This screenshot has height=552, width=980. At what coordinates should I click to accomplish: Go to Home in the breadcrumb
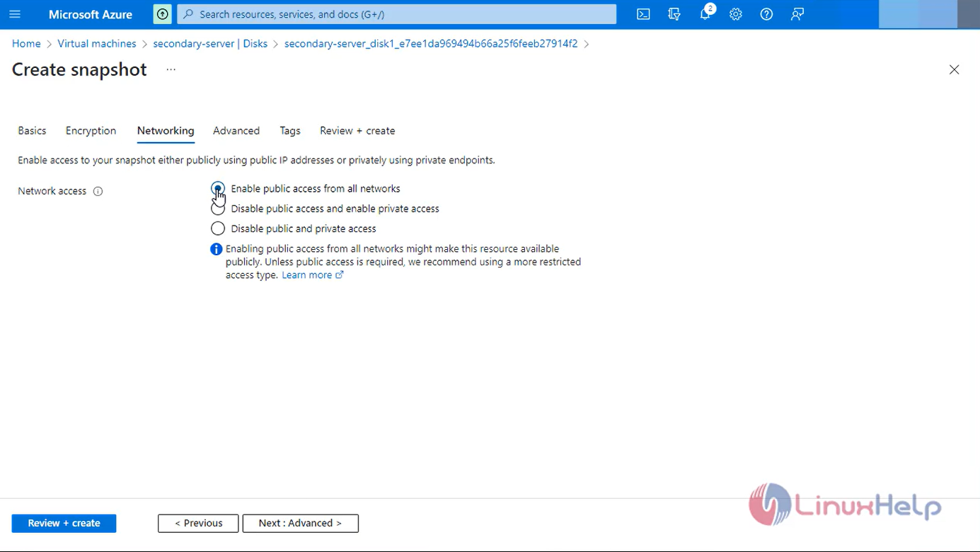point(26,44)
